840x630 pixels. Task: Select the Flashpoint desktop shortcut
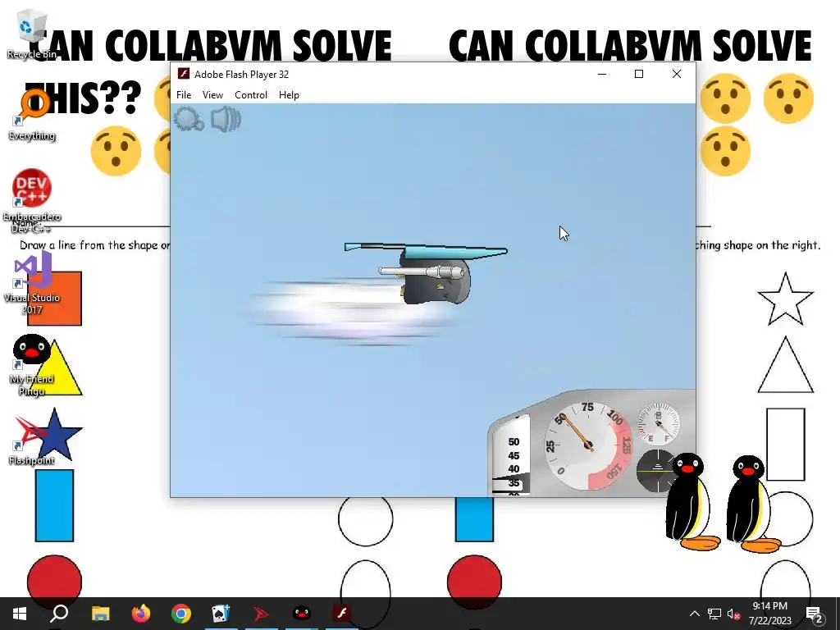pos(32,441)
